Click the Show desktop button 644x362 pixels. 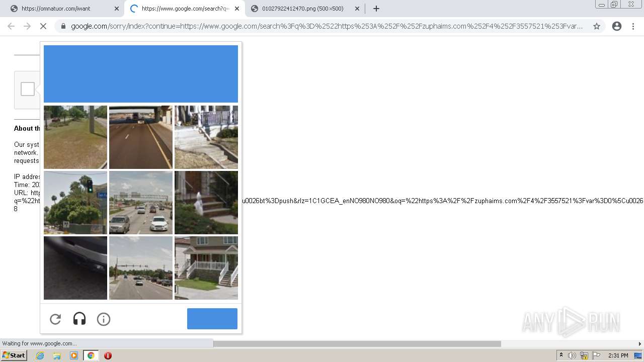pos(638,355)
